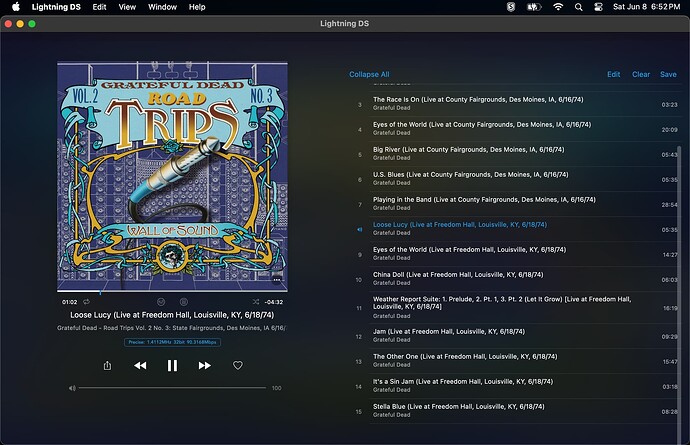
Task: Click the share icon below track info
Action: tap(107, 365)
